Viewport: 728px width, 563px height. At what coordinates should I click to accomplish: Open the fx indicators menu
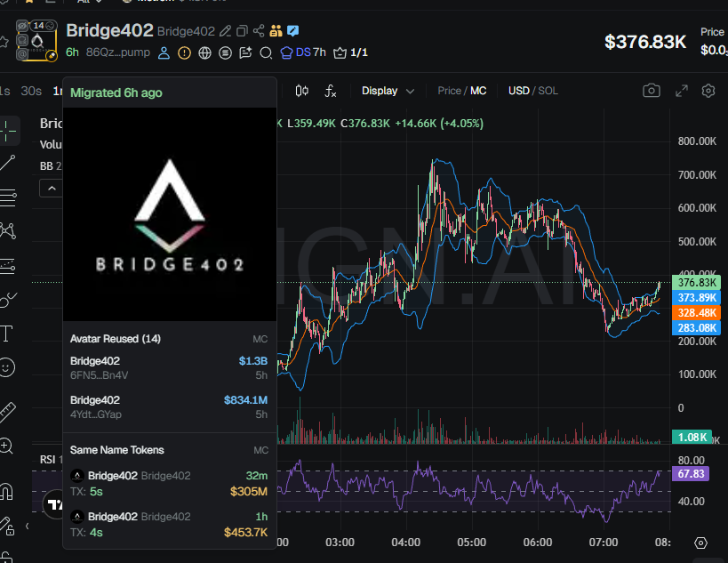330,91
